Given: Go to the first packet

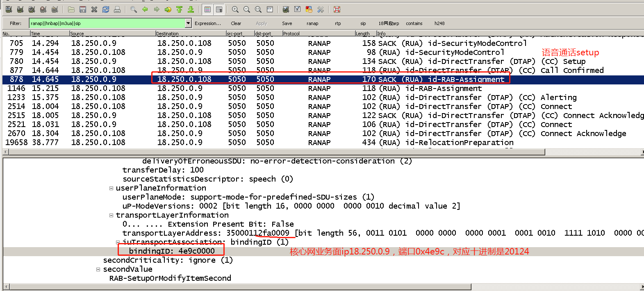Looking at the screenshot, I should tap(180, 9).
